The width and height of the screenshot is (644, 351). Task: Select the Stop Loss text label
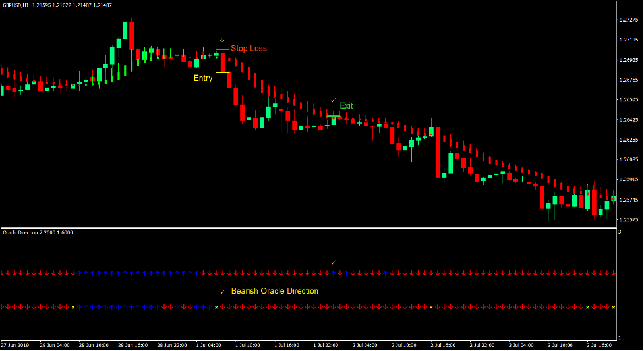coord(249,49)
